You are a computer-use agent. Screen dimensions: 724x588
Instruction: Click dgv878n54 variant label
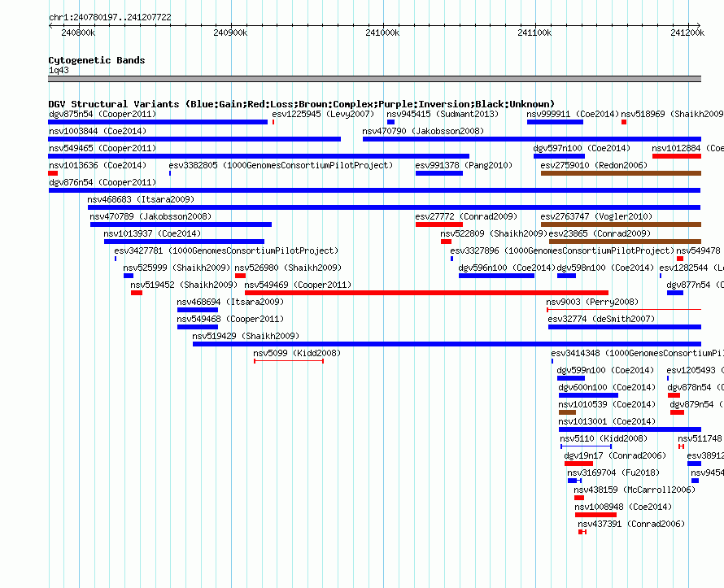pos(696,387)
